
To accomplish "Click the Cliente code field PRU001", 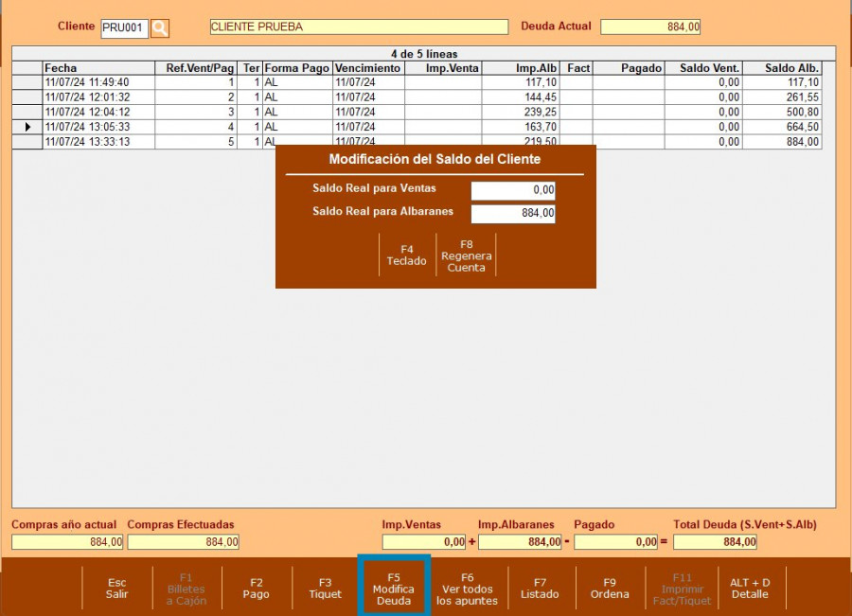I will click(124, 27).
